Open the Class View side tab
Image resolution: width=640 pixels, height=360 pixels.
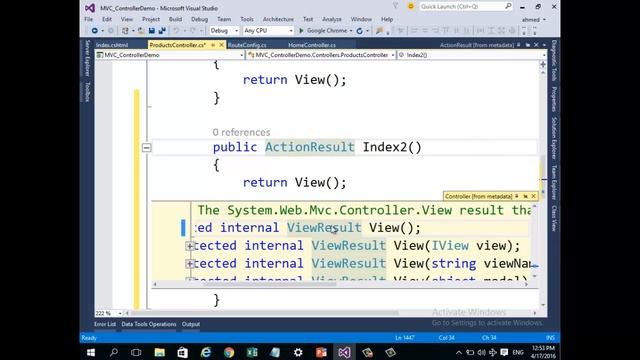(554, 218)
